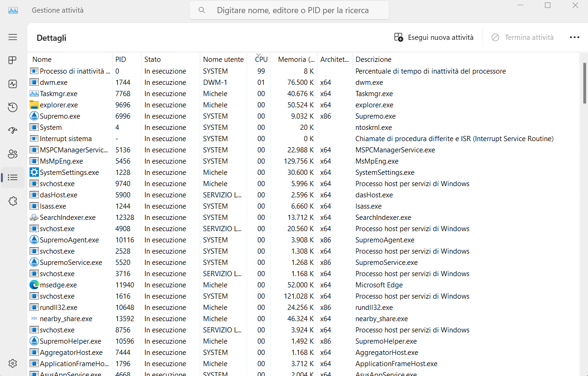This screenshot has width=588, height=376.
Task: Click the AggregatorHost.exe process icon
Action: click(x=34, y=352)
